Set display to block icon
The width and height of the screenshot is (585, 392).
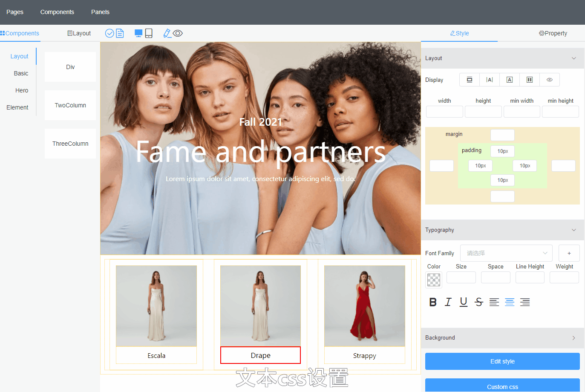click(x=470, y=80)
